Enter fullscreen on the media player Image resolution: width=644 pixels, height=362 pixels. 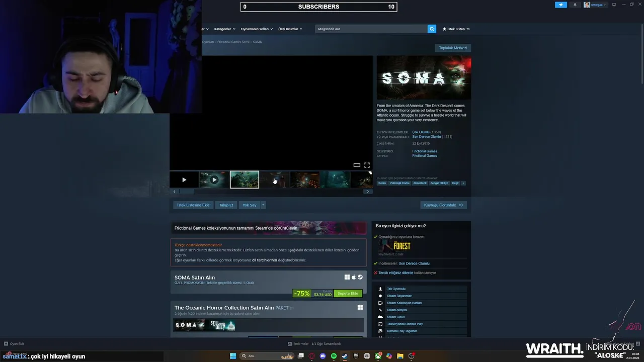367,165
